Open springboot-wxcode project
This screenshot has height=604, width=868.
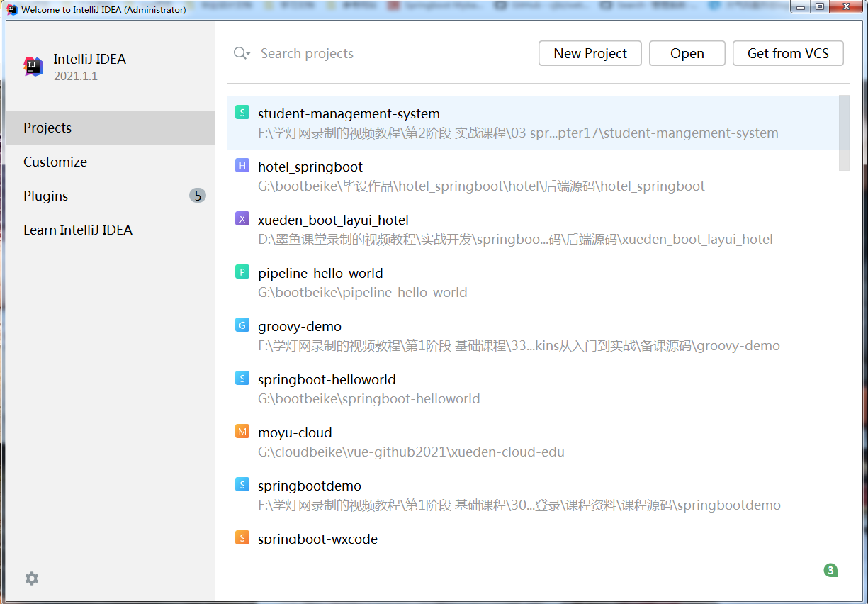click(x=533, y=533)
